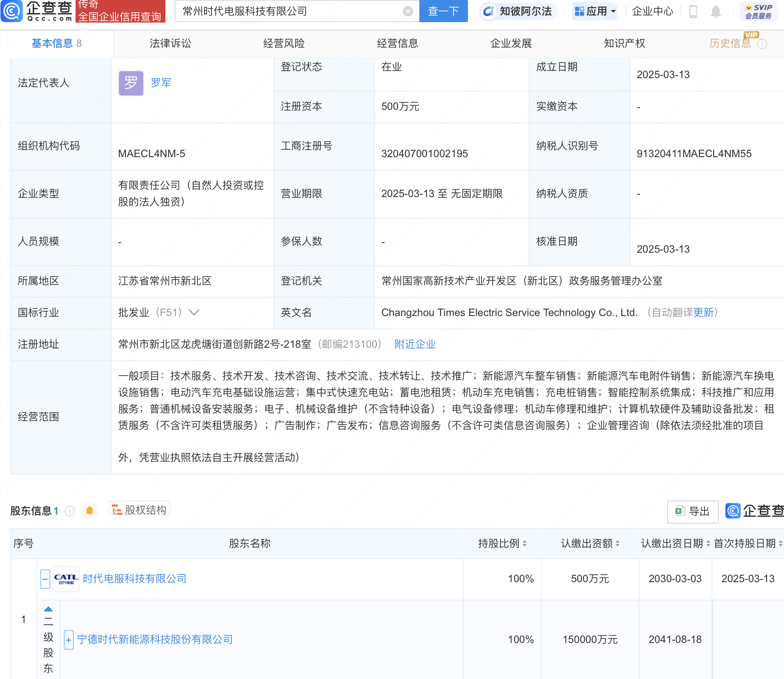Open legal representative 罗军 link
This screenshot has width=784, height=679.
tap(161, 83)
